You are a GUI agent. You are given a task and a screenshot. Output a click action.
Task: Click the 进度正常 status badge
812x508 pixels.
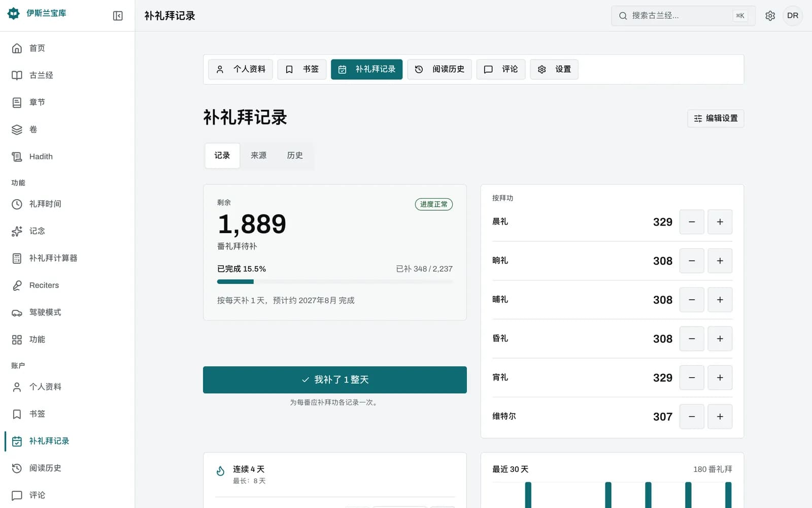(x=434, y=204)
